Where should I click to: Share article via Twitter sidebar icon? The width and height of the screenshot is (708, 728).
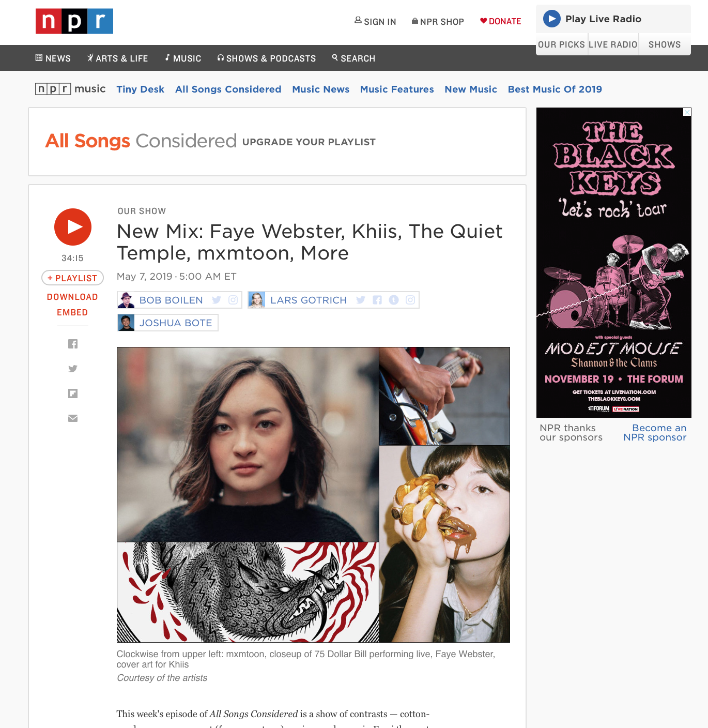click(73, 369)
